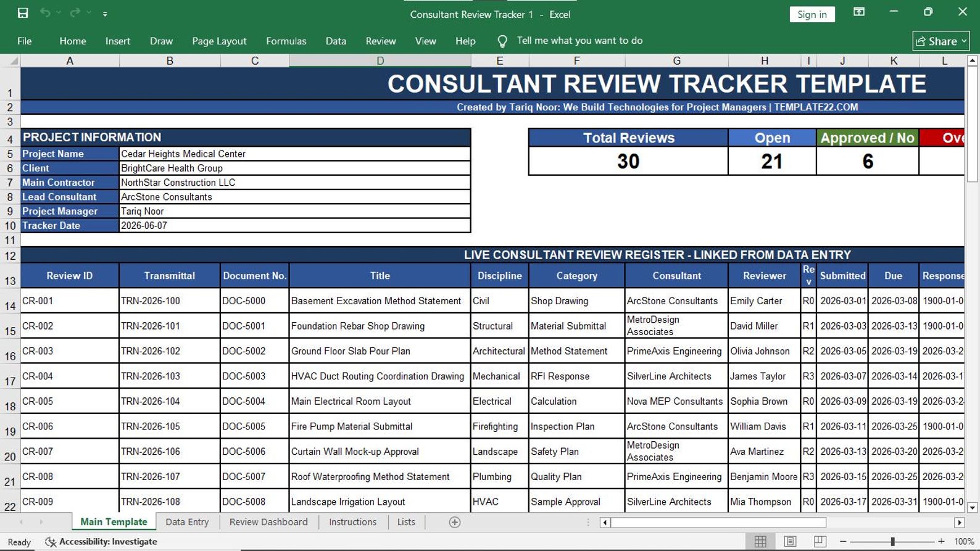Open the Draw ribbon tab
Screen dimensions: 980x551
pos(161,41)
